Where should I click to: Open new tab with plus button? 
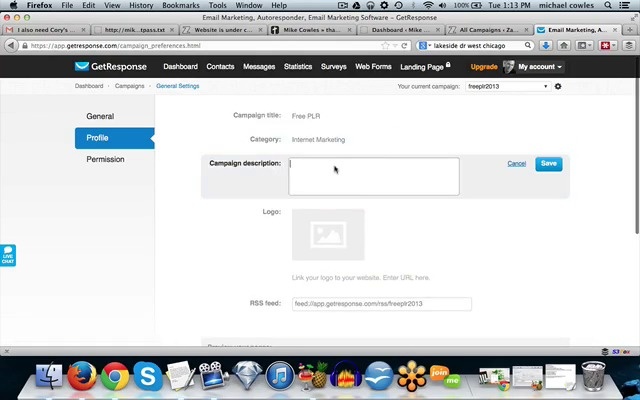tap(630, 30)
